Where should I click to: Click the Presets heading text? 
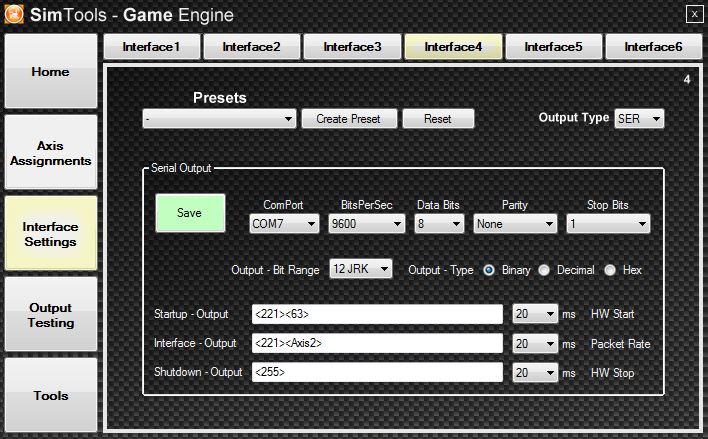tap(220, 98)
